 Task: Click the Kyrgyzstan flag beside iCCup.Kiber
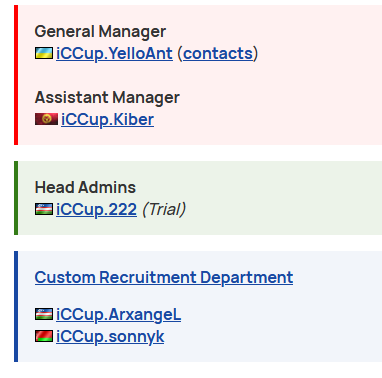click(46, 119)
